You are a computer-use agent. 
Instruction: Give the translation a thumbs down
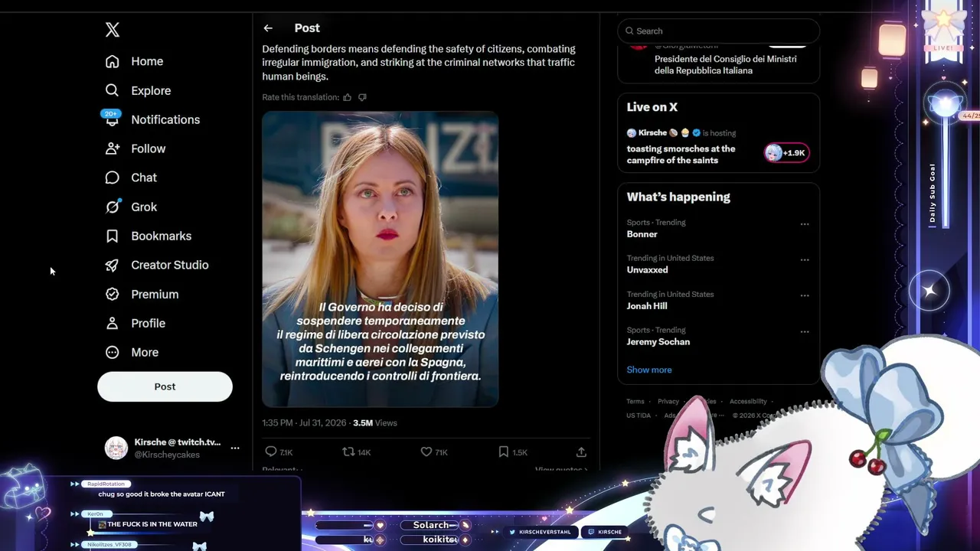pos(362,97)
